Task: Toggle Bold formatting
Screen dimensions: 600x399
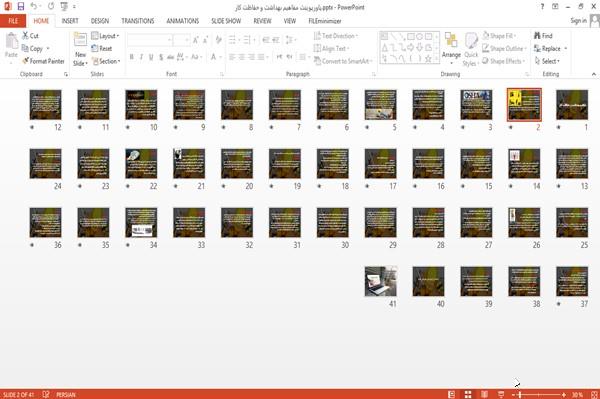Action: click(132, 57)
